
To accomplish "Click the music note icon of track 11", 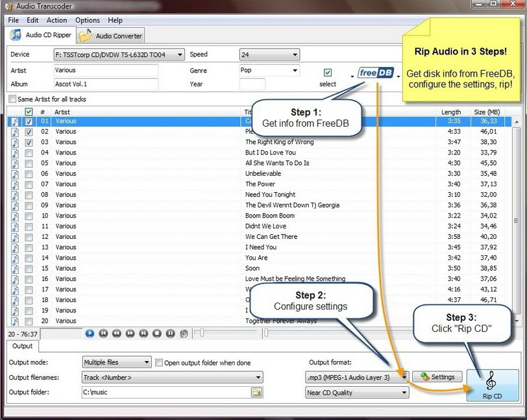I will (x=15, y=227).
